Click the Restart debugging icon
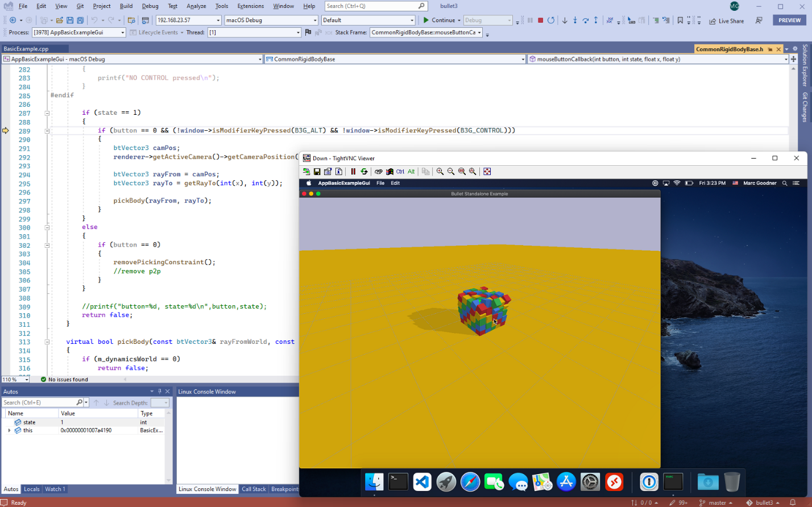 point(550,20)
